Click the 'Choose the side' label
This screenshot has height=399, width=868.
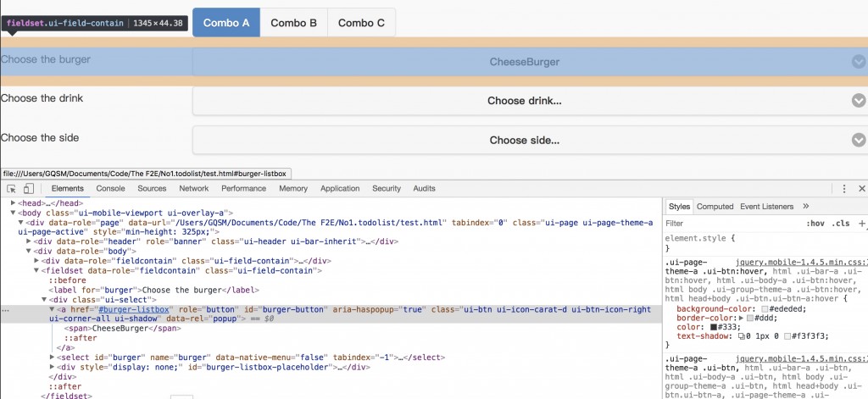point(40,138)
